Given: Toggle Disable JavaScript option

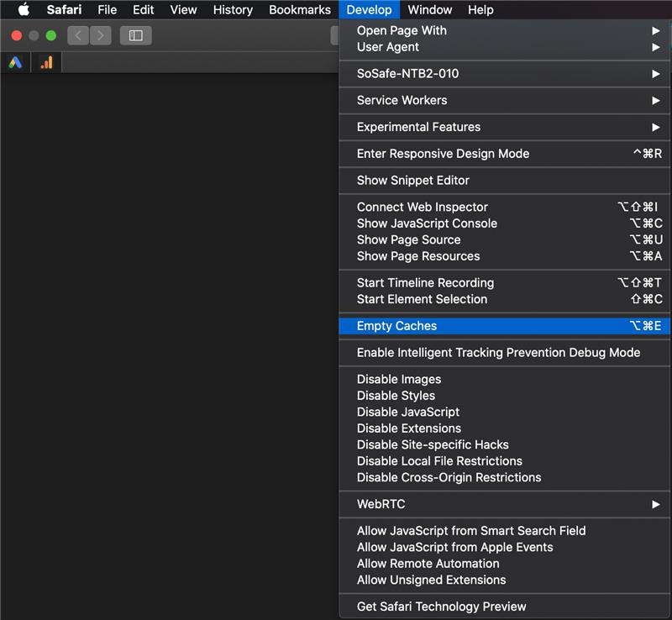Looking at the screenshot, I should (x=408, y=412).
